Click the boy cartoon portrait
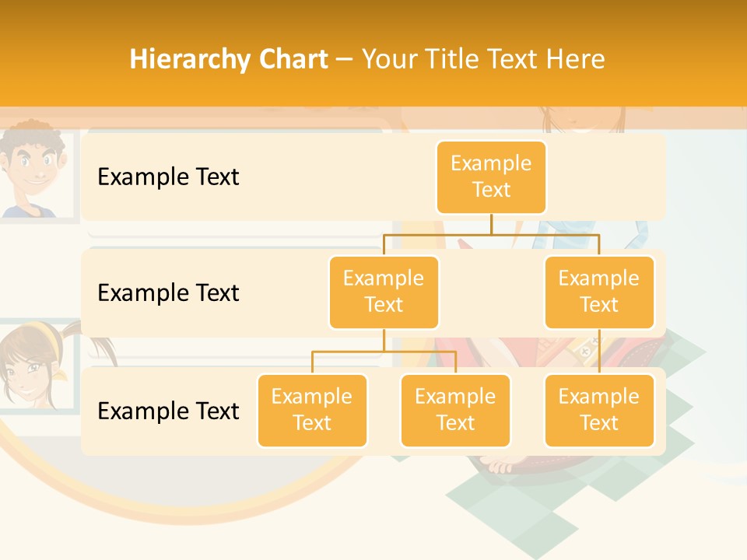 click(31, 167)
